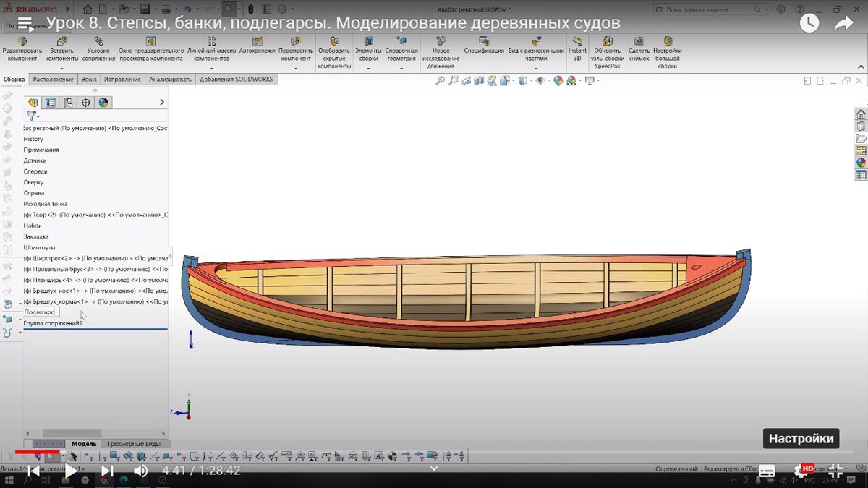Screen dimensions: 868x488
Task: Click the Share arrow icon
Action: (x=844, y=23)
